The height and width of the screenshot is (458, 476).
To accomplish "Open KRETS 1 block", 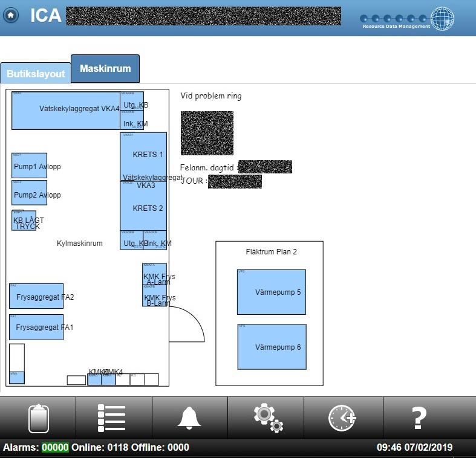I will (x=143, y=156).
